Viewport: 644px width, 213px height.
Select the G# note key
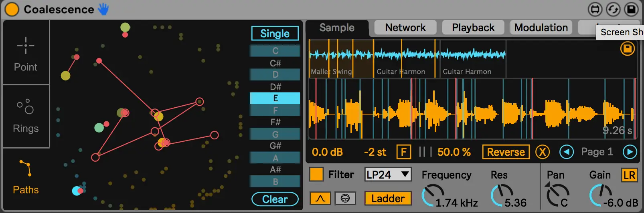[275, 146]
